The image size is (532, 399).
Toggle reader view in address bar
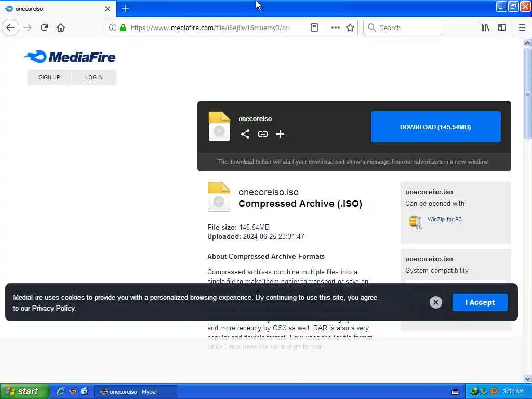pyautogui.click(x=314, y=28)
